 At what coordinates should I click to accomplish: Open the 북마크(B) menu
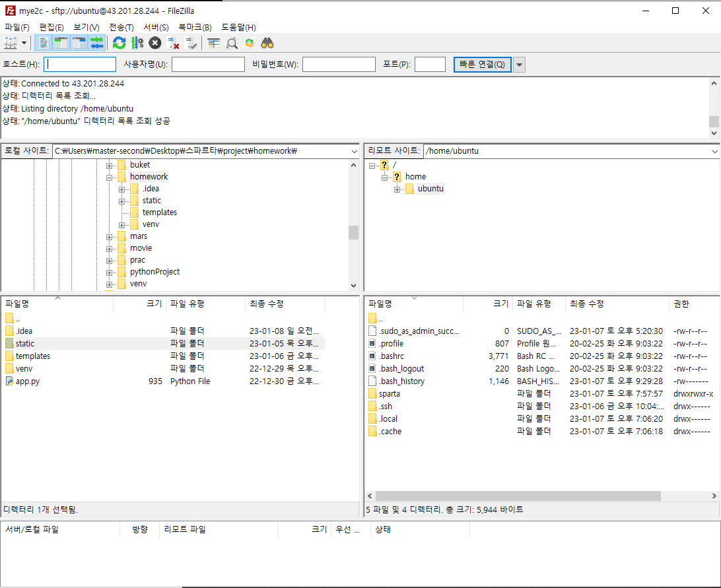pyautogui.click(x=195, y=28)
